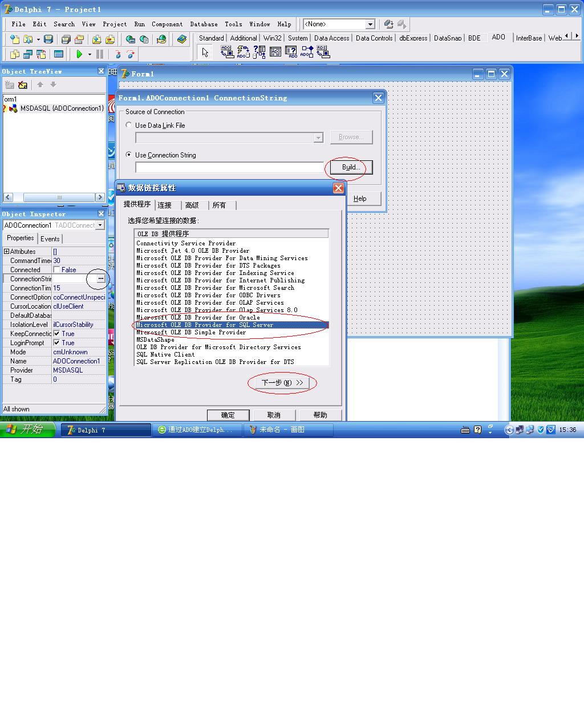Click Add File to Project icon
The height and width of the screenshot is (728, 584).
click(x=96, y=39)
